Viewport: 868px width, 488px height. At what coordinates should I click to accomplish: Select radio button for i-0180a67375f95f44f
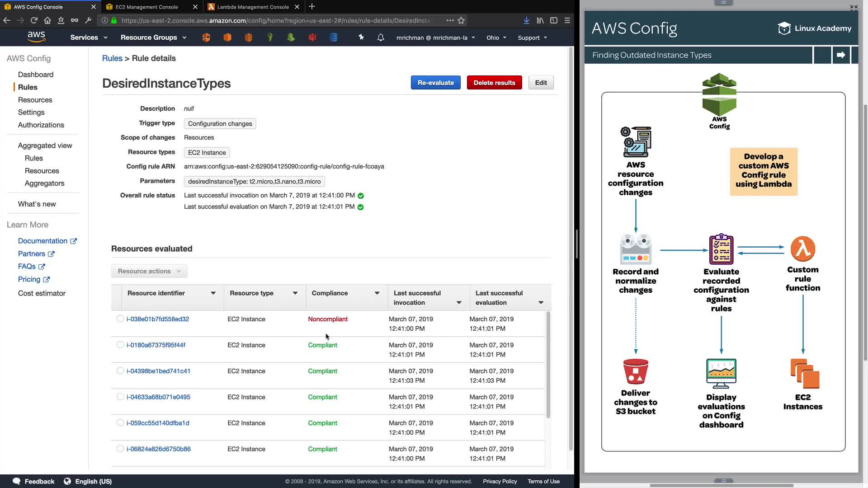tap(120, 345)
